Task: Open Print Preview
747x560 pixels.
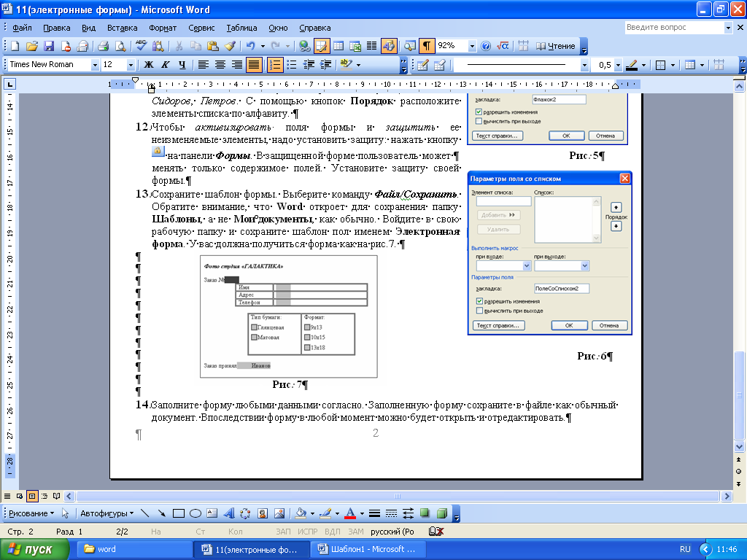Action: click(120, 46)
